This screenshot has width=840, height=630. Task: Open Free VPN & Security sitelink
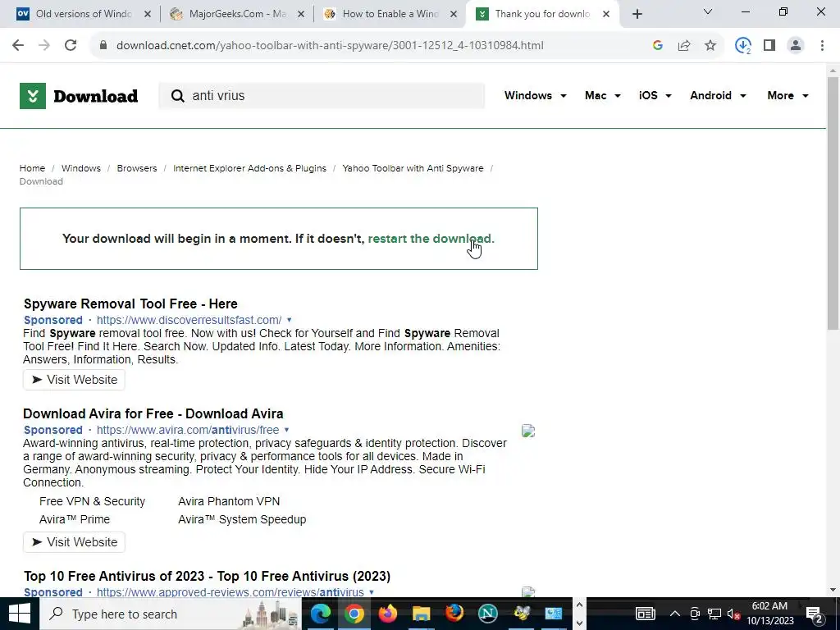(92, 501)
